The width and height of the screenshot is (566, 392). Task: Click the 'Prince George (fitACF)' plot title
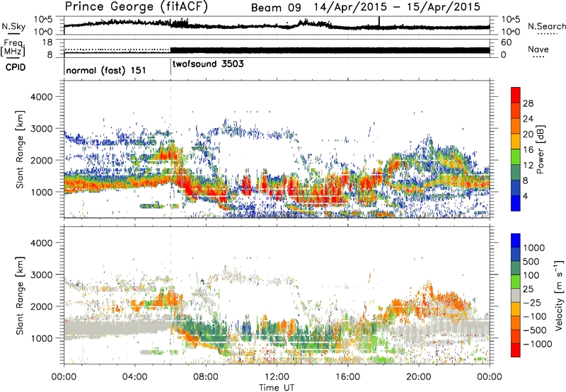coord(136,7)
